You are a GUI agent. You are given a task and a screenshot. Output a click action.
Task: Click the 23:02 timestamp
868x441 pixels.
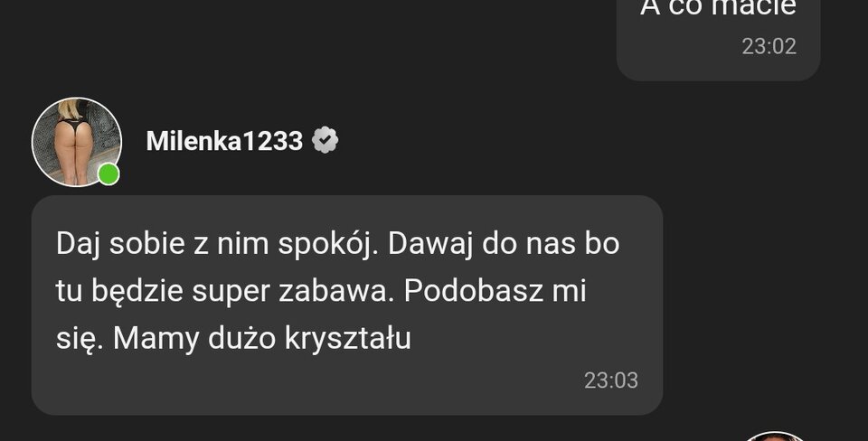(x=769, y=46)
